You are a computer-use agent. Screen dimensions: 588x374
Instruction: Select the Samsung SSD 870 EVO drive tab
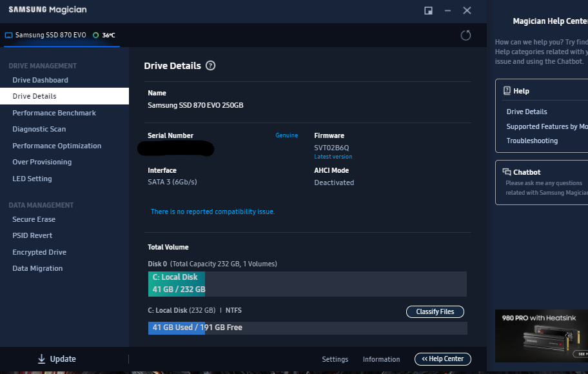(62, 35)
